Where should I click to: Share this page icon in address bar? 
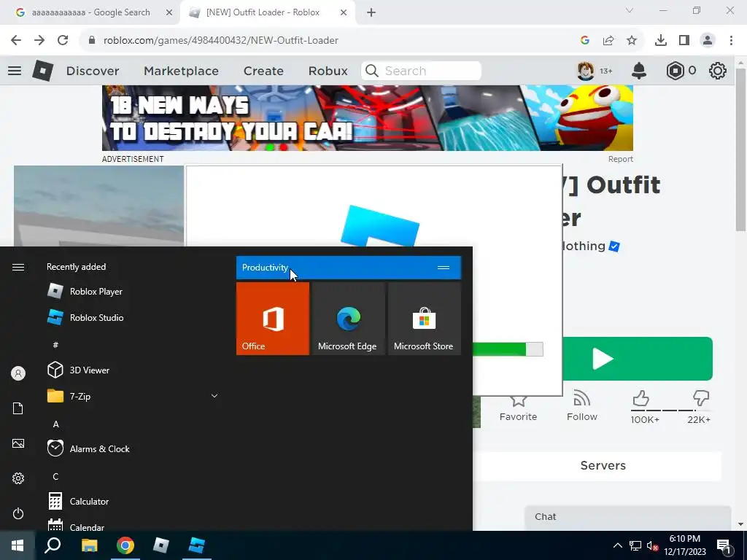coord(608,41)
